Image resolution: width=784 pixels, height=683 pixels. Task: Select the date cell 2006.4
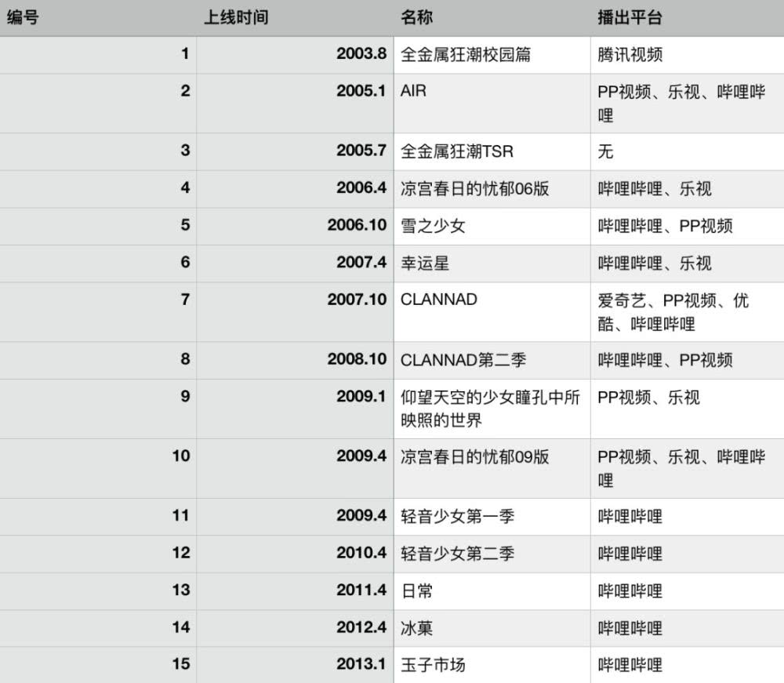[295, 189]
